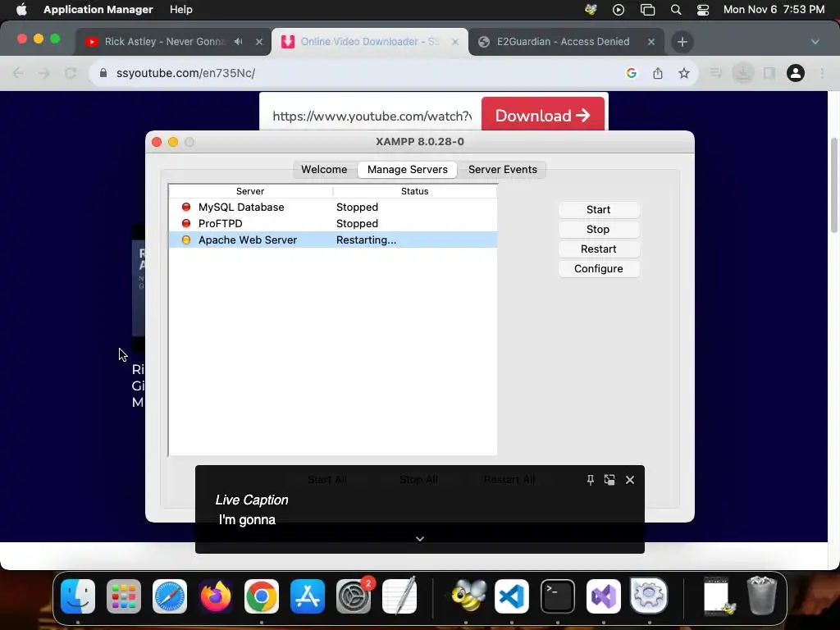Click XAMPP Configure button

[x=598, y=269]
